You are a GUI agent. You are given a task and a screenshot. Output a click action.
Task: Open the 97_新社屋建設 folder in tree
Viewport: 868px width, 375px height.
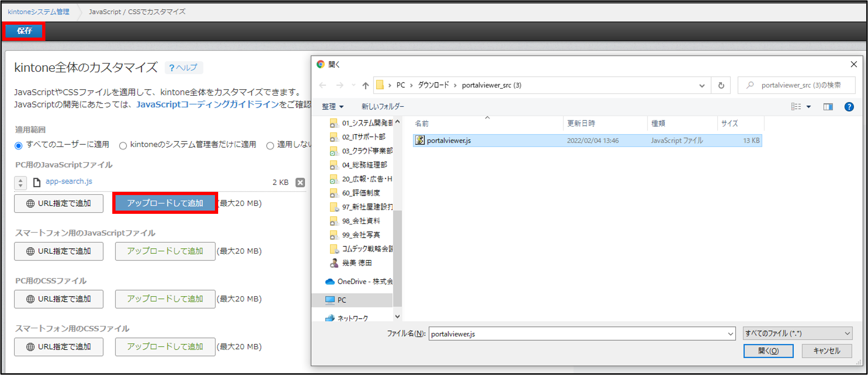(361, 207)
